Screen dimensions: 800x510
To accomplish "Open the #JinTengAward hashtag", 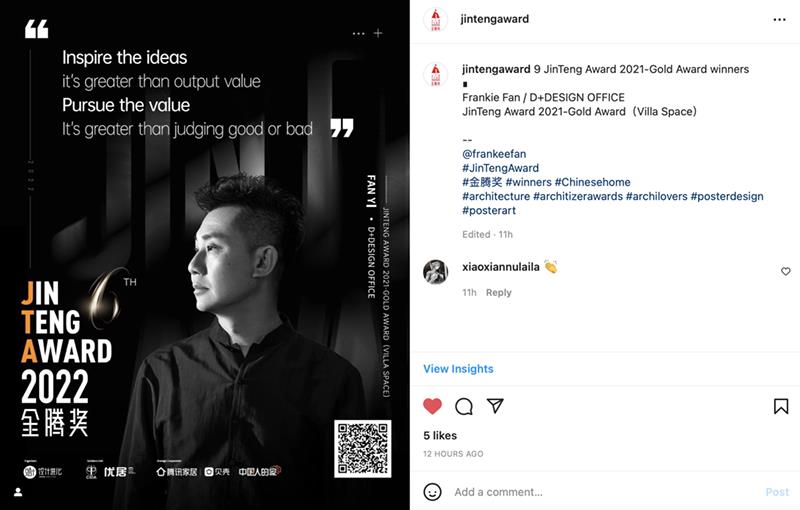I will (501, 168).
